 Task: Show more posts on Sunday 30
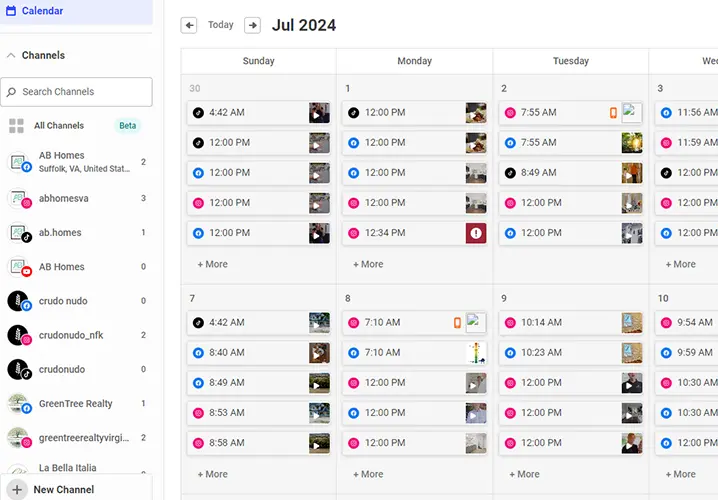tap(212, 264)
